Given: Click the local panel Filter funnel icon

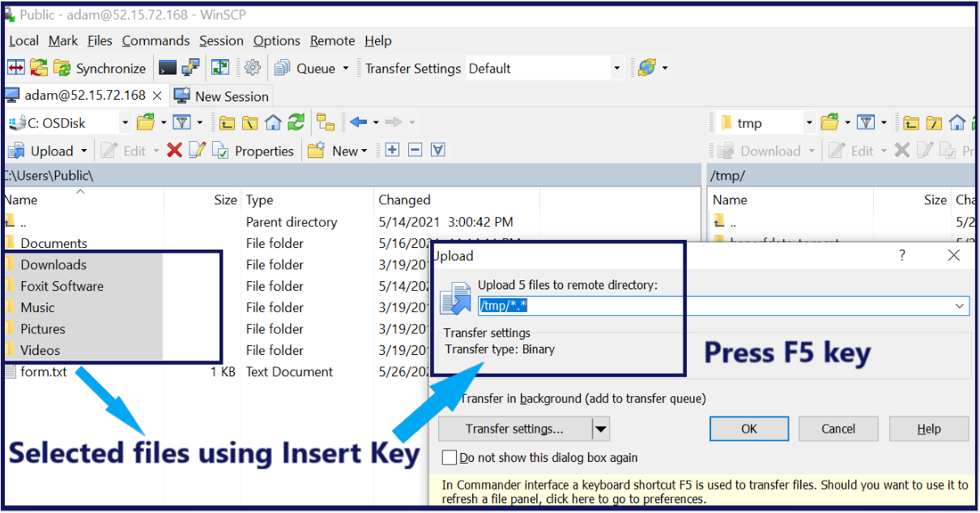Looking at the screenshot, I should coord(183,123).
